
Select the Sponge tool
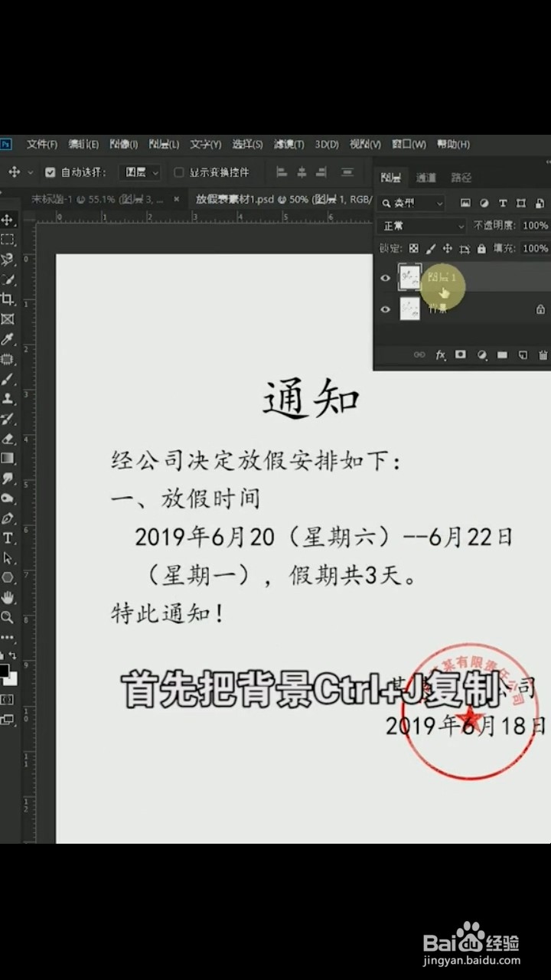tap(8, 498)
